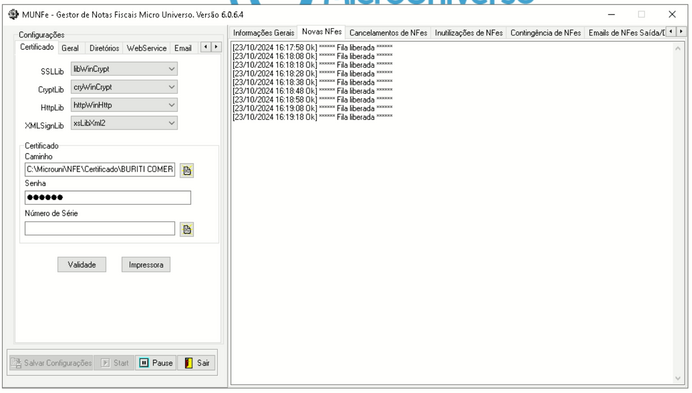Screen dimensions: 692x393
Task: Select log line 16:18:38 Fila liberada
Action: (x=312, y=83)
